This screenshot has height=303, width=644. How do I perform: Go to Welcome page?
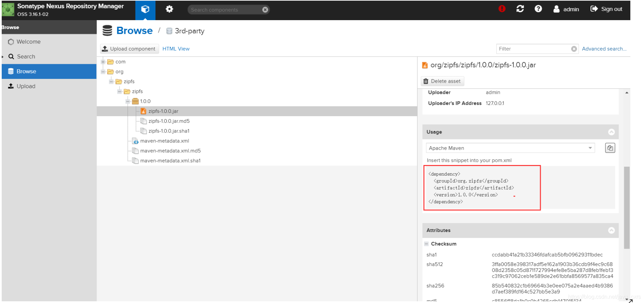pos(49,42)
